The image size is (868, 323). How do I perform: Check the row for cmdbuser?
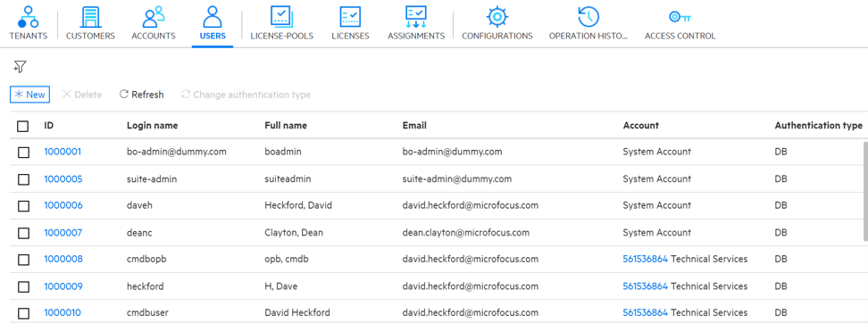click(23, 313)
